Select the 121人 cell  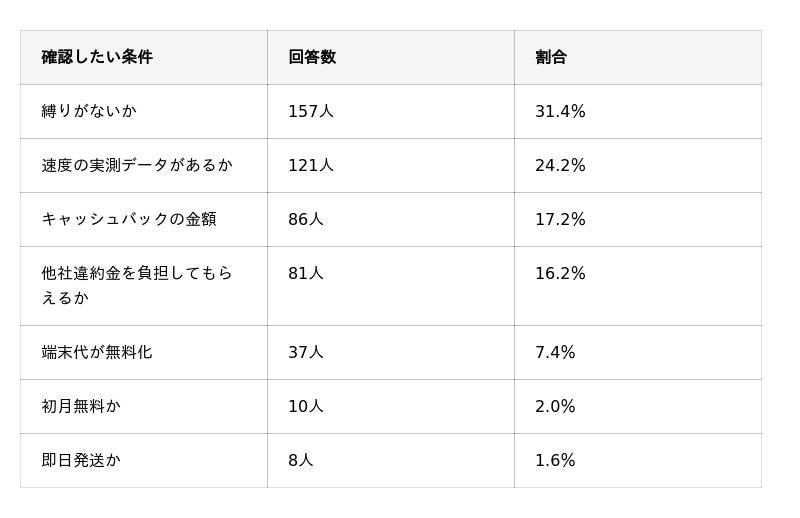(x=311, y=165)
